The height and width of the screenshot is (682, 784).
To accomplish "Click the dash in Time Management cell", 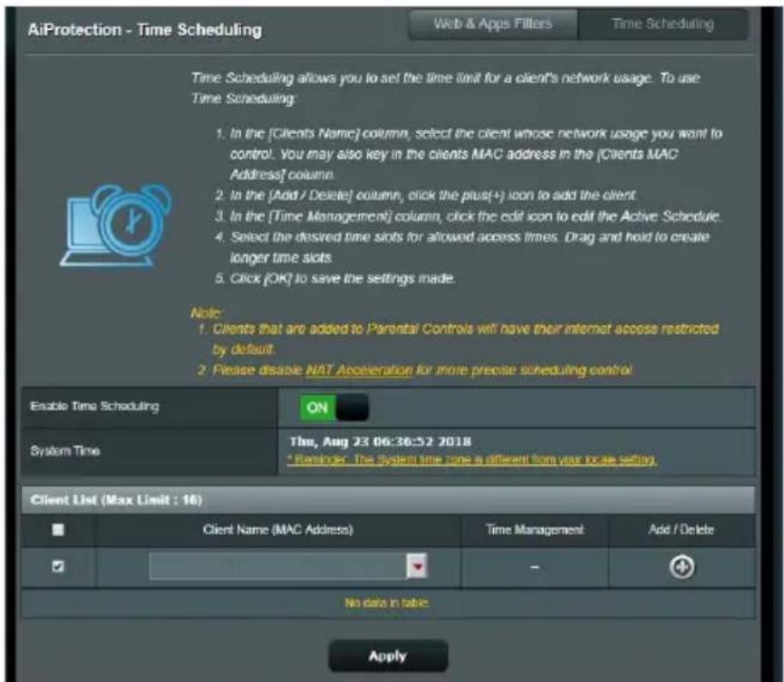I will [535, 567].
